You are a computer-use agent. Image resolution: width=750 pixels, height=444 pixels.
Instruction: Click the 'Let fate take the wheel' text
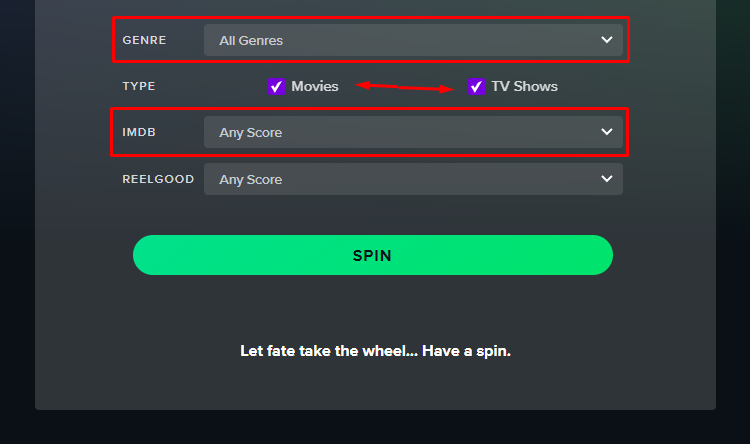click(375, 351)
